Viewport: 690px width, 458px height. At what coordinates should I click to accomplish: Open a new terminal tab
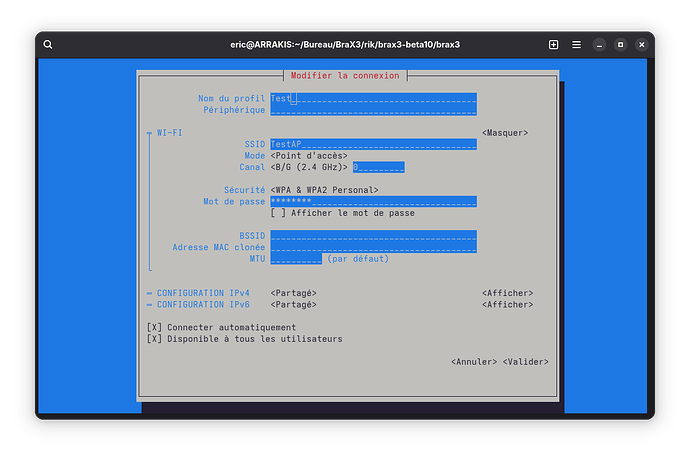[553, 45]
